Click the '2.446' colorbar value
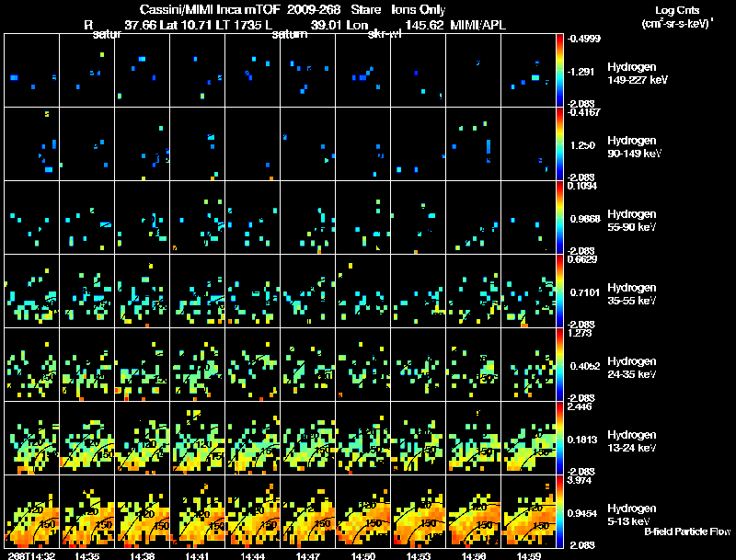Image resolution: width=736 pixels, height=560 pixels. tap(580, 406)
